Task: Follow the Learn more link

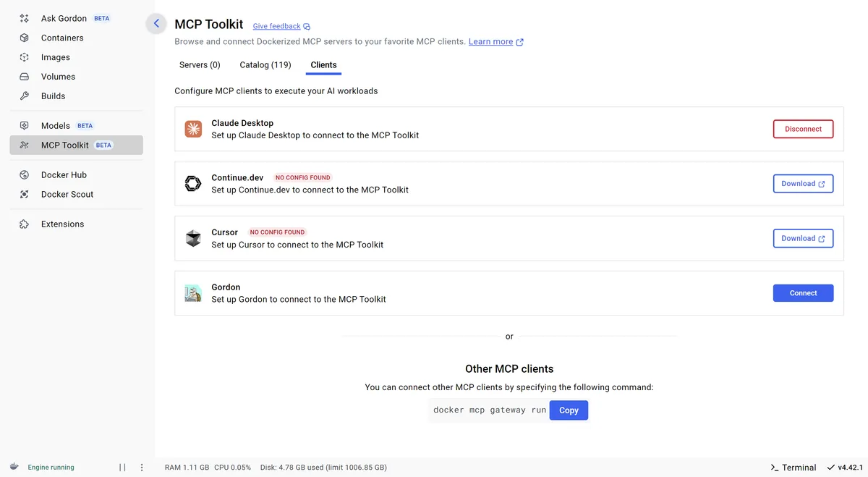Action: pyautogui.click(x=496, y=42)
